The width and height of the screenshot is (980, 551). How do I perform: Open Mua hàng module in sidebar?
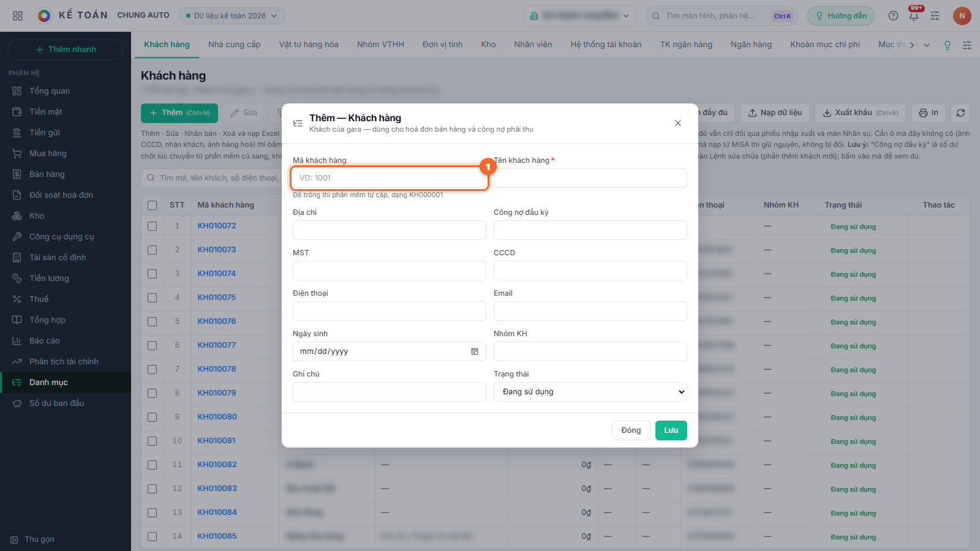tap(66, 153)
